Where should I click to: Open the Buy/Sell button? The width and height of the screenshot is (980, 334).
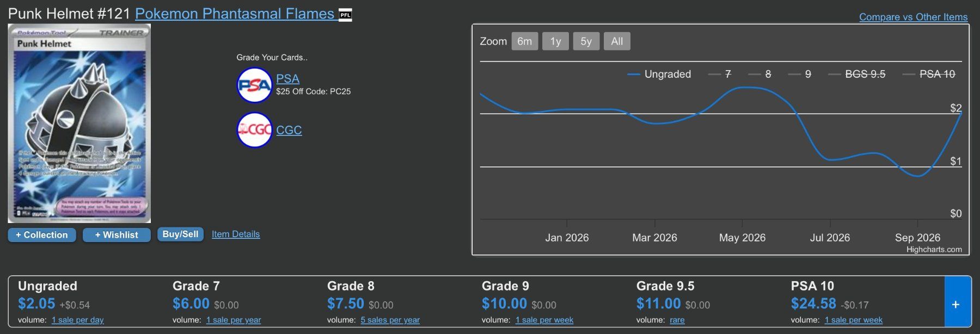pyautogui.click(x=180, y=234)
